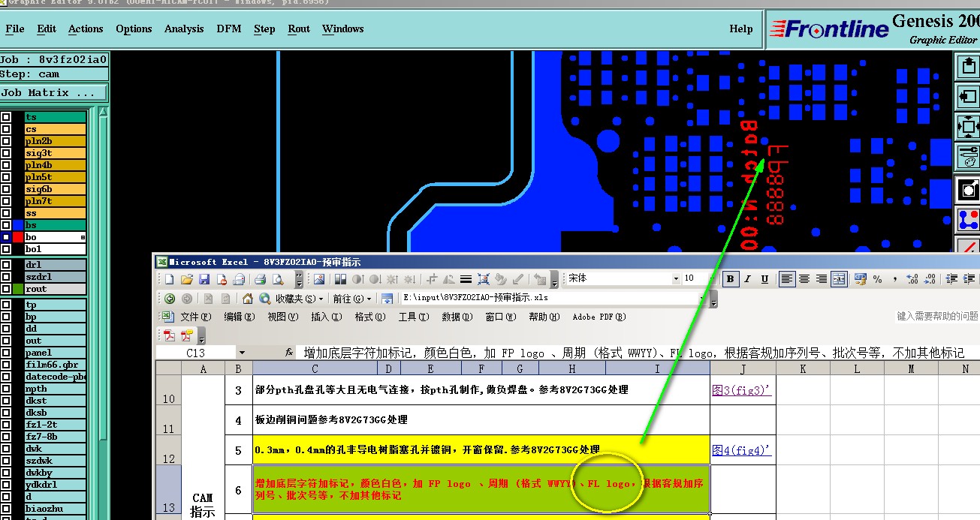Click Excel formula bar text

(x=634, y=353)
